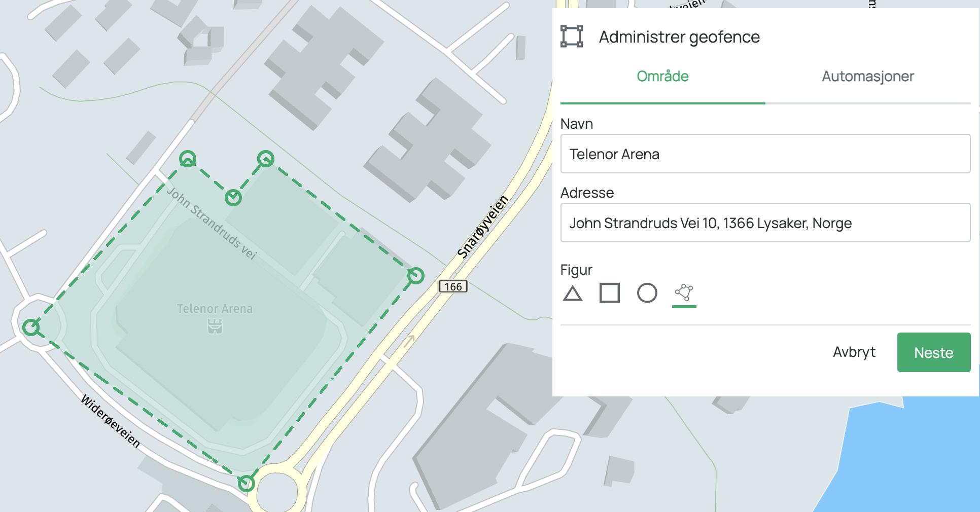Select the polygon figure shape

pos(684,292)
